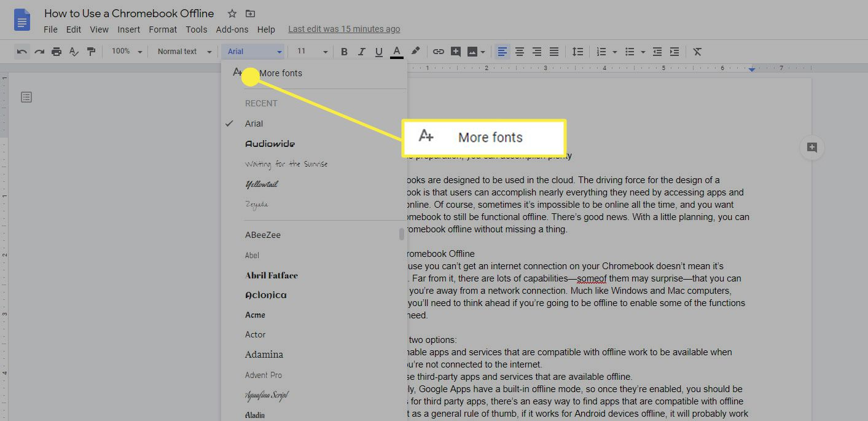Show the document outline
This screenshot has width=868, height=421.
(26, 97)
